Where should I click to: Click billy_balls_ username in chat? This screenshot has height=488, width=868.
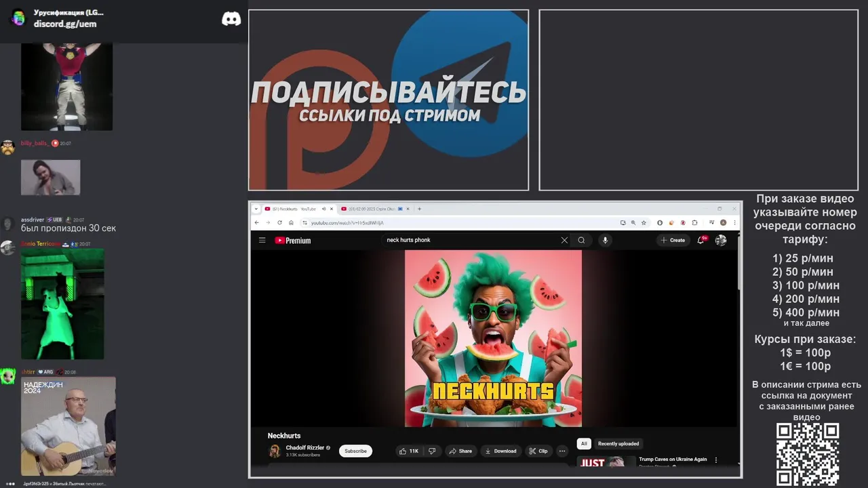pyautogui.click(x=35, y=144)
